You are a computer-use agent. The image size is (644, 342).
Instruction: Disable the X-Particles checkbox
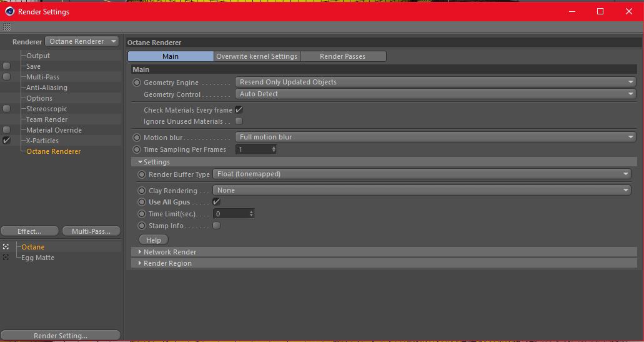[7, 140]
